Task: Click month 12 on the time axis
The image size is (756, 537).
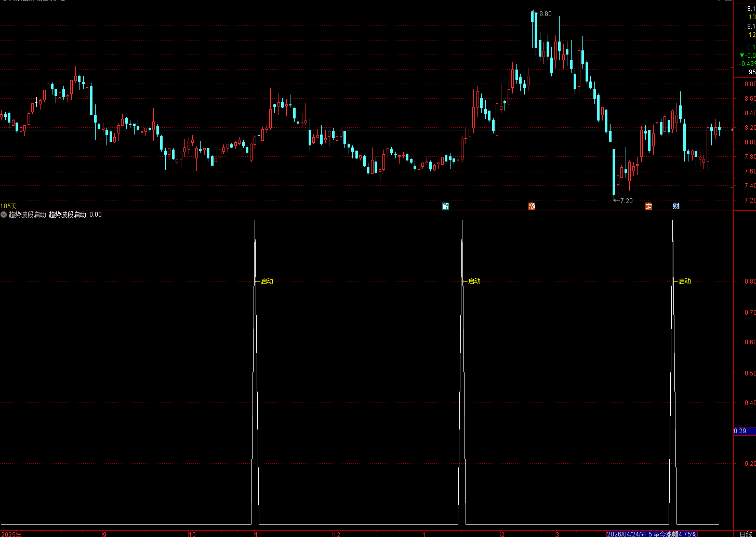Action: [337, 534]
